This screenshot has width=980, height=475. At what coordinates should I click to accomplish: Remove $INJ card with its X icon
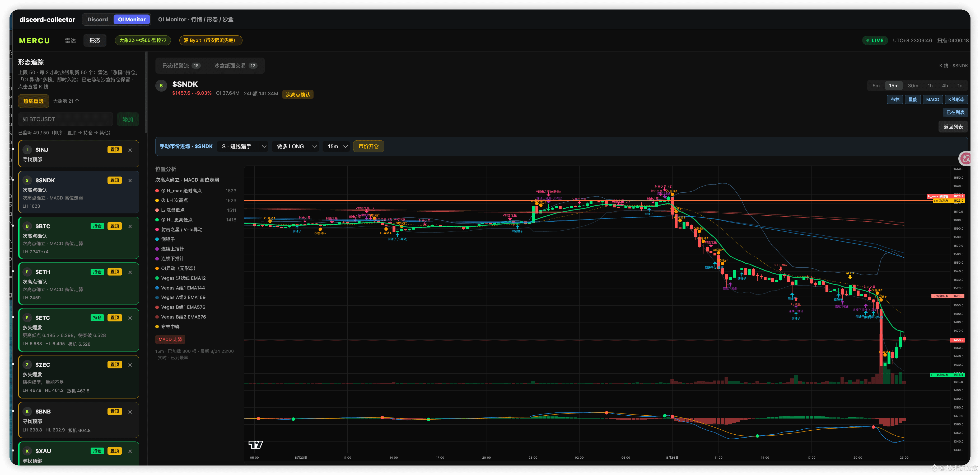130,150
